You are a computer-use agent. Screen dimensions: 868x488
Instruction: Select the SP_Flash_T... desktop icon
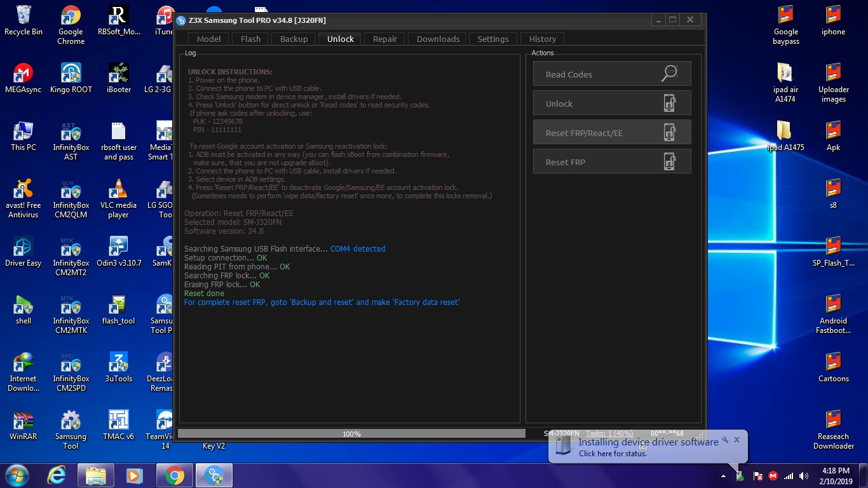(833, 252)
